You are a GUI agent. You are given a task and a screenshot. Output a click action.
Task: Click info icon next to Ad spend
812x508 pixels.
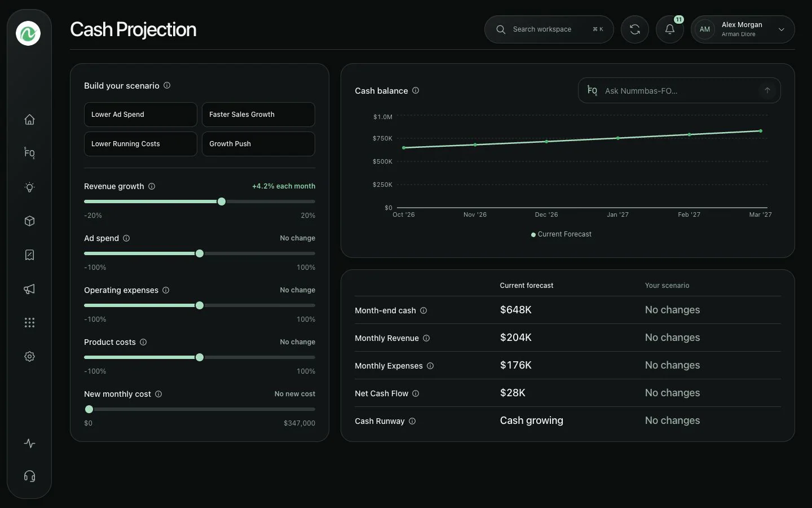click(126, 238)
